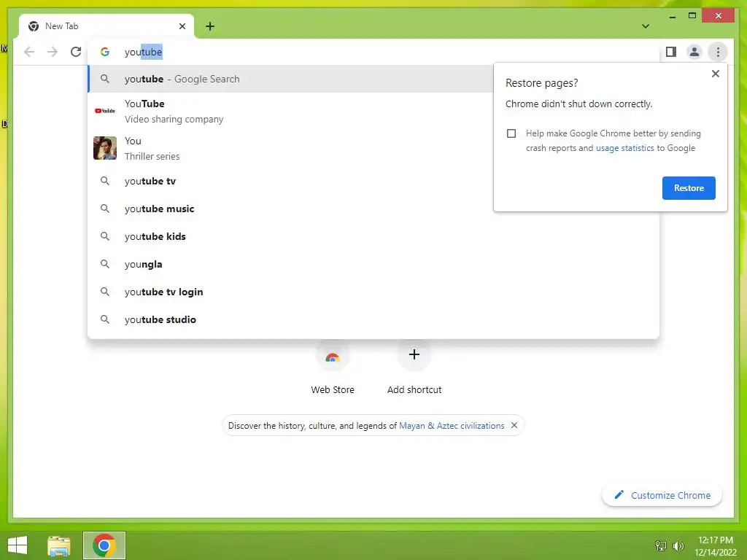This screenshot has width=747, height=560.
Task: Click the You series thumbnail image
Action: click(105, 148)
